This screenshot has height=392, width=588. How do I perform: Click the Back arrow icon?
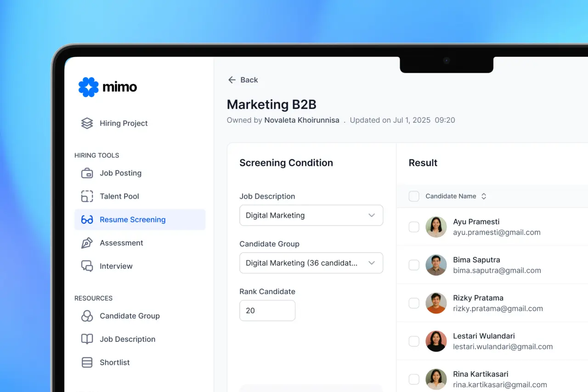[232, 80]
